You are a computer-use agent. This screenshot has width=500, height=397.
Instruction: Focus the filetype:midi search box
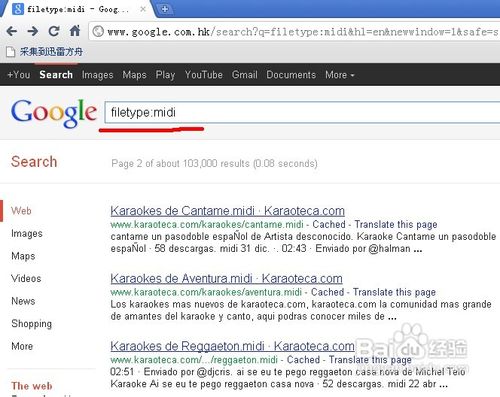[302, 113]
